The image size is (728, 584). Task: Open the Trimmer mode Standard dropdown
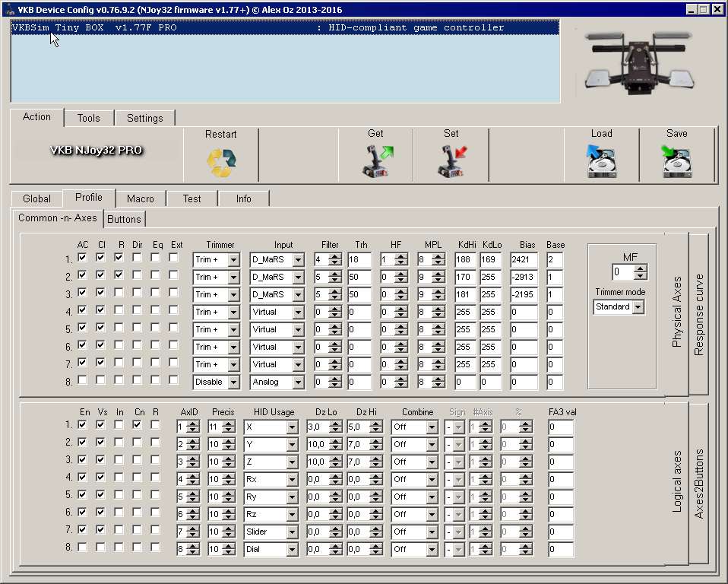coord(638,307)
